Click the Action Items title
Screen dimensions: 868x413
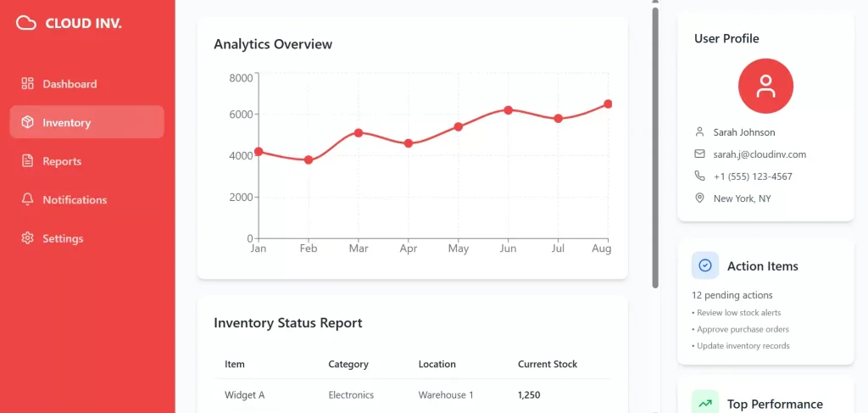763,266
